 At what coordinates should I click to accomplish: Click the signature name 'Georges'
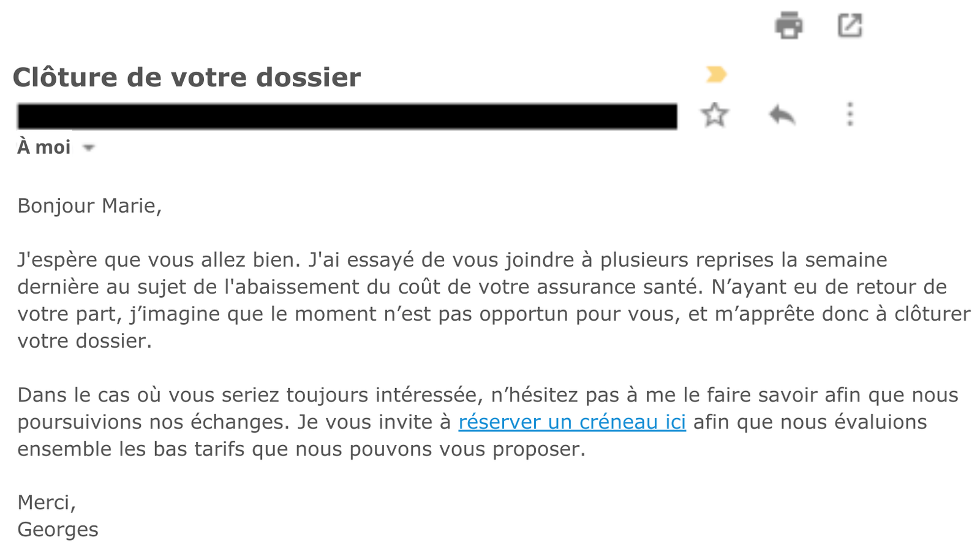tap(58, 529)
